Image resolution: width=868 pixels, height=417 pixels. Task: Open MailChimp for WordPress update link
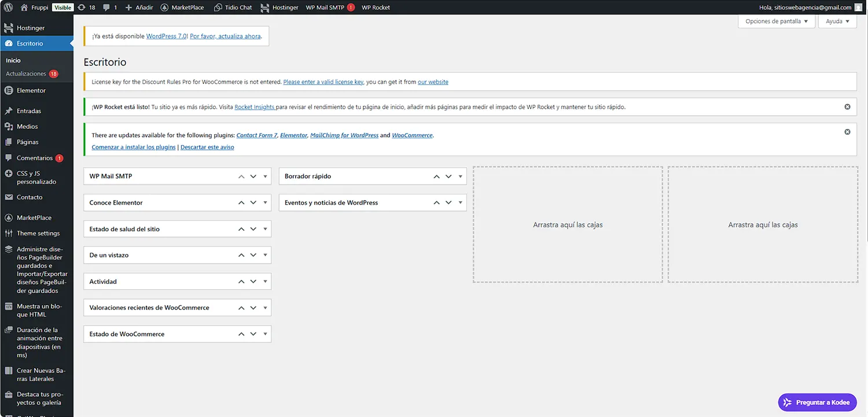click(344, 135)
